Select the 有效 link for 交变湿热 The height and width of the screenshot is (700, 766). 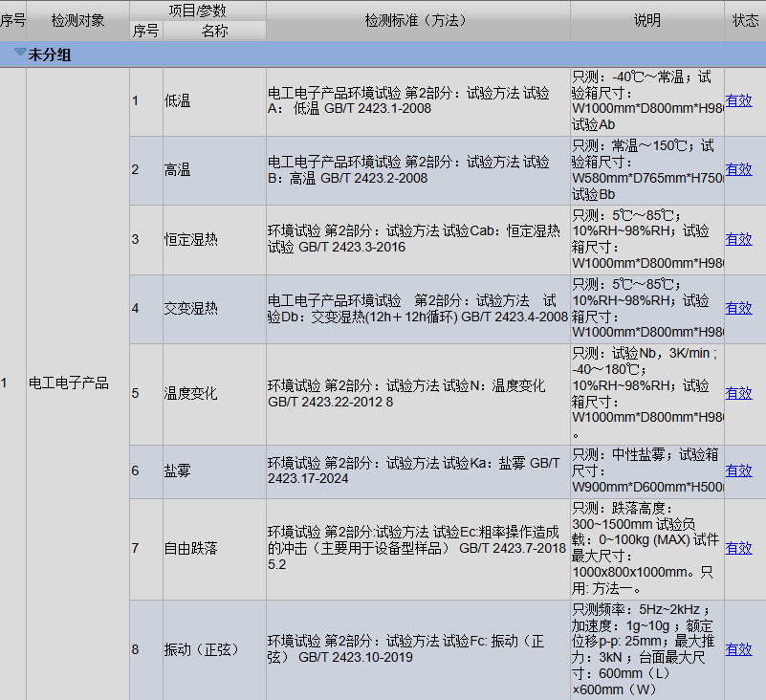738,308
